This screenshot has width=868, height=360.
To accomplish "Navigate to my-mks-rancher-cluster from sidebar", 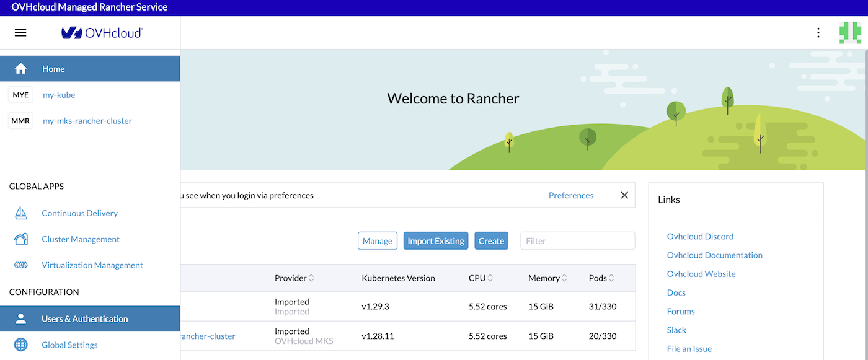I will 87,120.
